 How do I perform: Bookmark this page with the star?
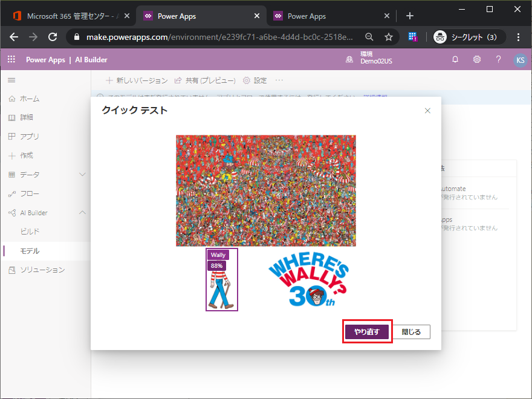point(389,37)
